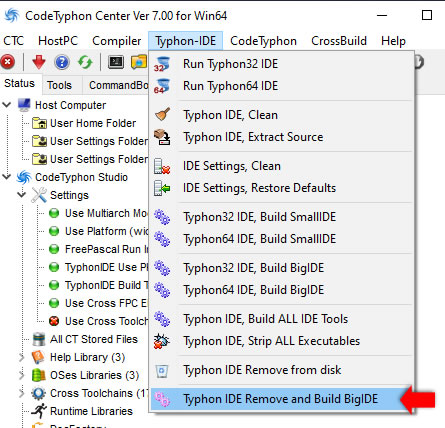
Task: Collapse the Settings tree node
Action: 22,195
